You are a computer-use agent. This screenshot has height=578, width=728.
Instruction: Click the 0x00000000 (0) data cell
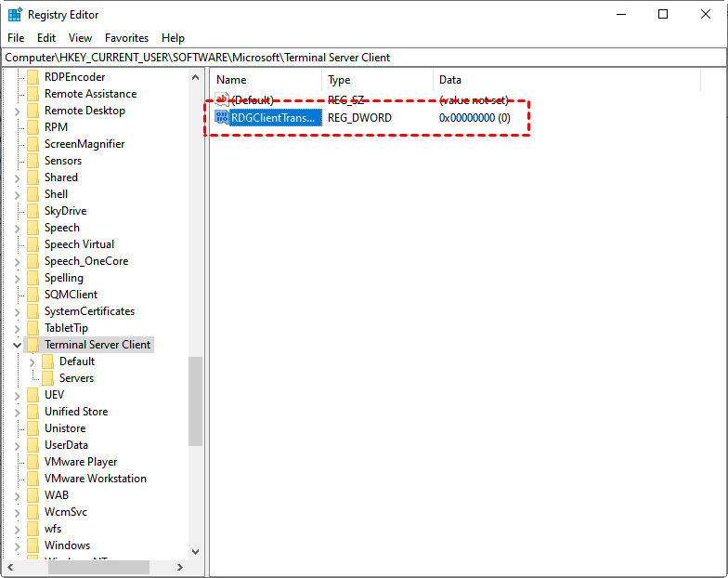(474, 117)
